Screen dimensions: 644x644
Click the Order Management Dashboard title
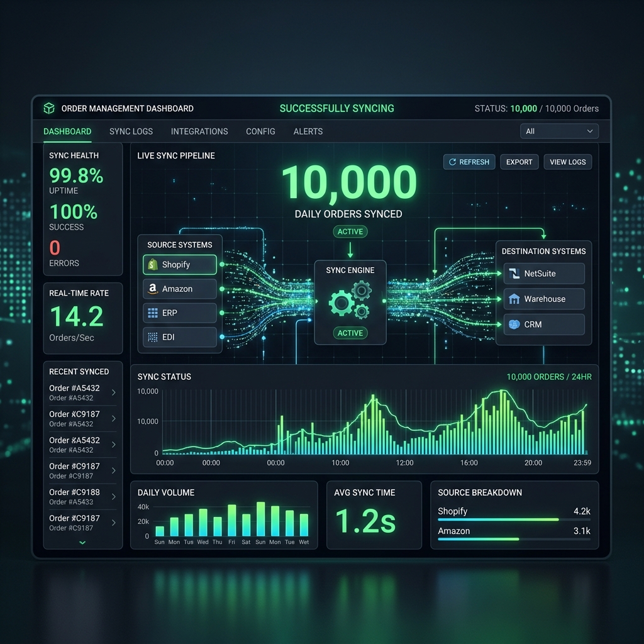[127, 108]
